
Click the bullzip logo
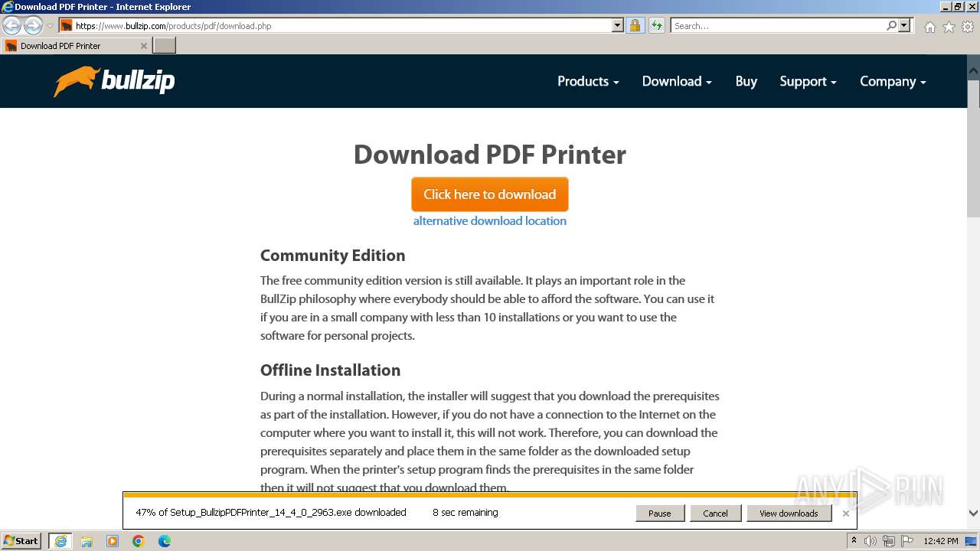click(114, 81)
